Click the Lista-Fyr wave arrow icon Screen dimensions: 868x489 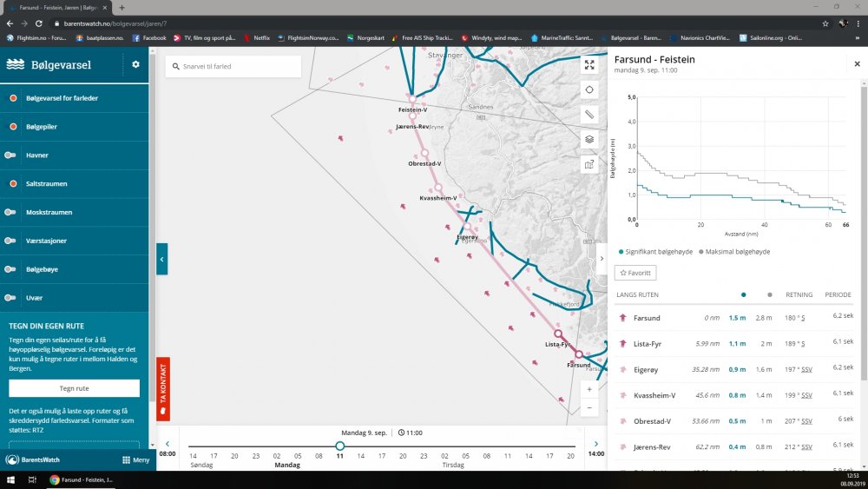coord(622,344)
